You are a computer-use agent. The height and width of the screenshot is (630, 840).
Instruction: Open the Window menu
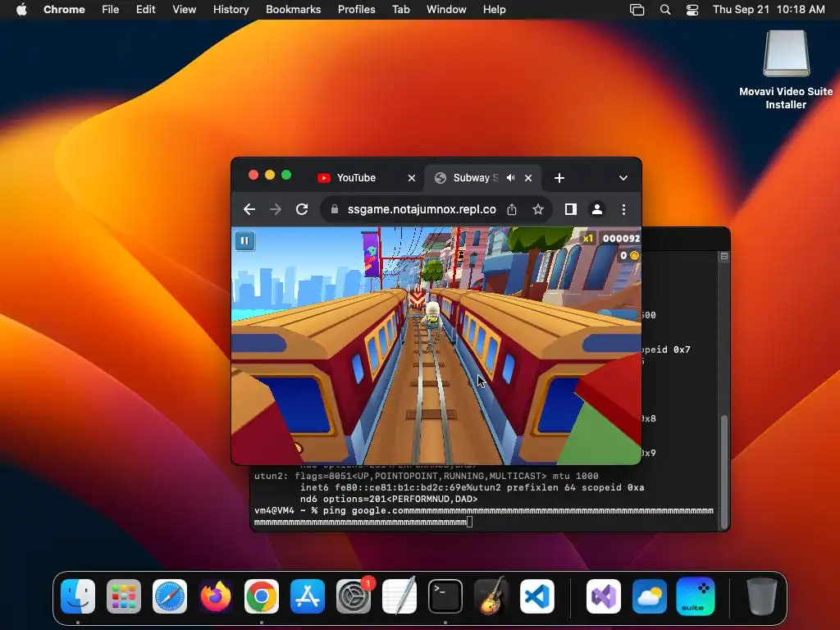click(446, 10)
